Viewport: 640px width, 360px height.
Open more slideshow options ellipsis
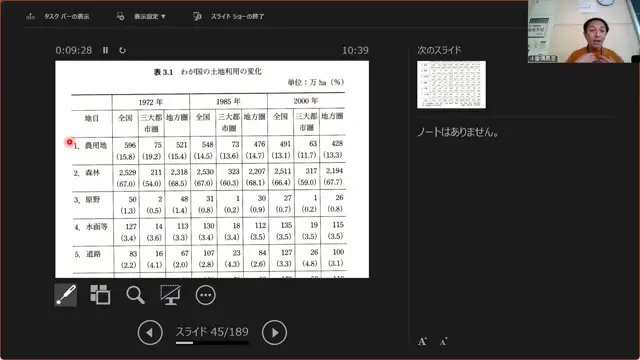[x=205, y=295]
